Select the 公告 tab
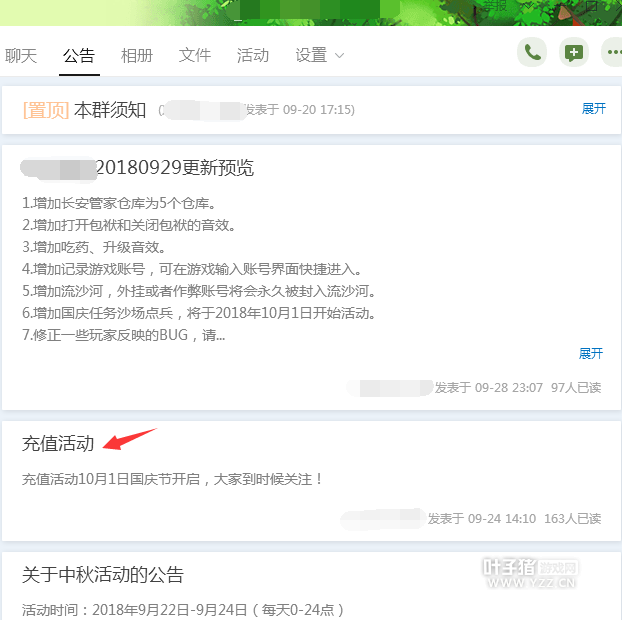 (79, 55)
